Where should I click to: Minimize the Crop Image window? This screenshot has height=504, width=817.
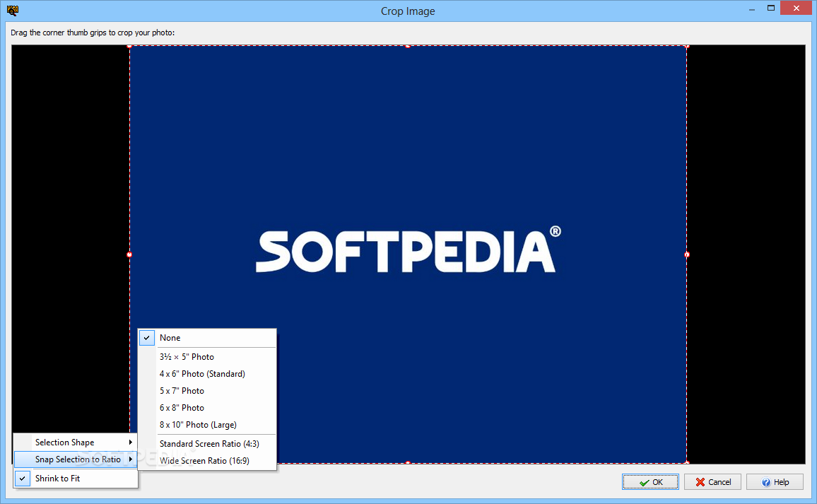751,9
